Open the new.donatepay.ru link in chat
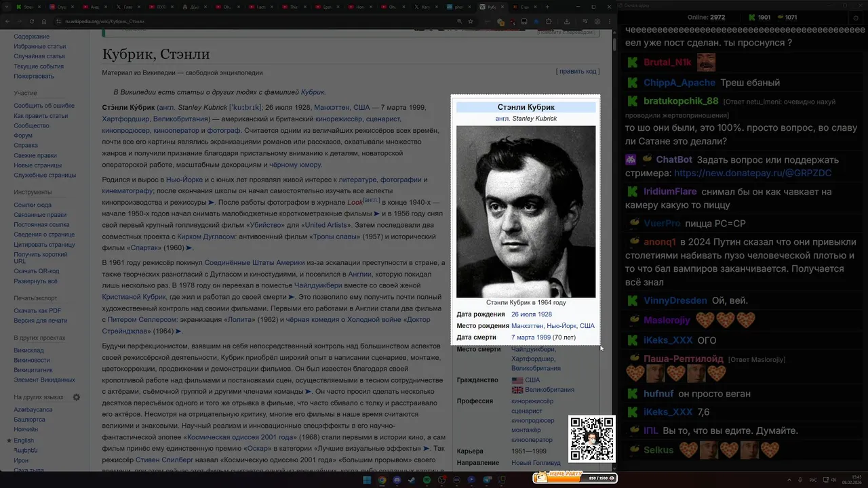This screenshot has height=488, width=868. [753, 173]
